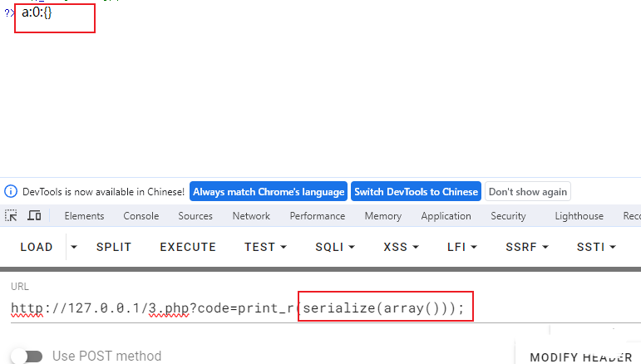Image resolution: width=641 pixels, height=364 pixels.
Task: Open the Elements tab
Action: pyautogui.click(x=84, y=216)
